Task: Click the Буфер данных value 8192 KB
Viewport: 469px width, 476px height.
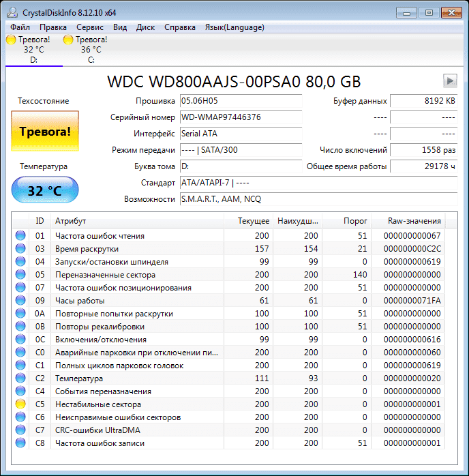Action: tap(423, 101)
